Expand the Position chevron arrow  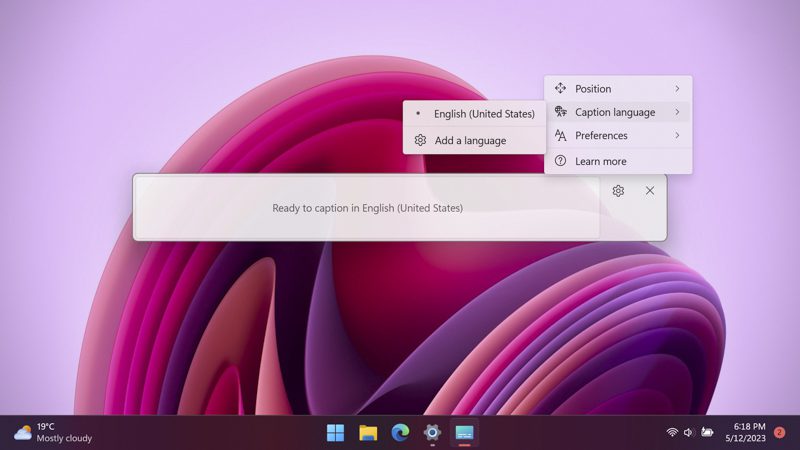[677, 89]
